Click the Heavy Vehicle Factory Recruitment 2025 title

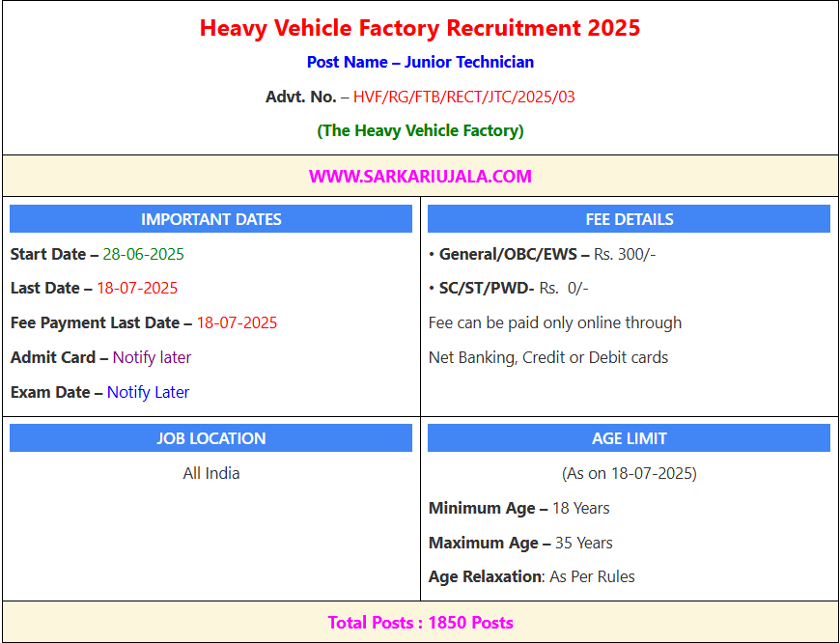[x=420, y=28]
